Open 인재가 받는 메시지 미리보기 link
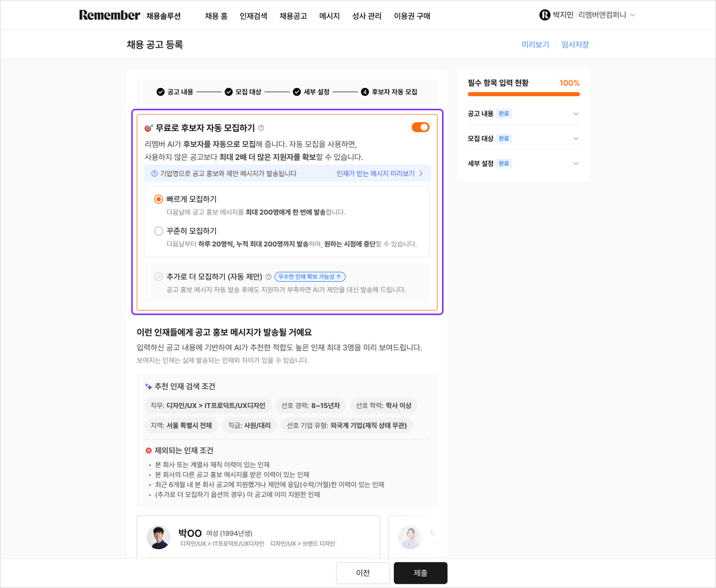The height and width of the screenshot is (588, 716). click(379, 174)
